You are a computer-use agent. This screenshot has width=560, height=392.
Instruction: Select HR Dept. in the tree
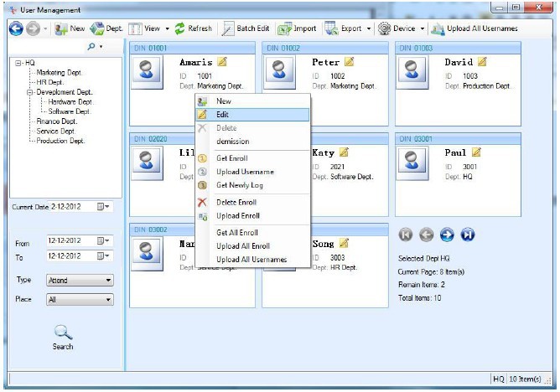tap(50, 82)
